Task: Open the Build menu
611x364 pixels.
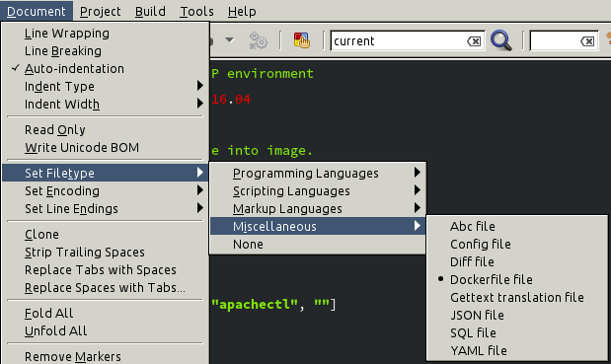Action: click(x=150, y=11)
